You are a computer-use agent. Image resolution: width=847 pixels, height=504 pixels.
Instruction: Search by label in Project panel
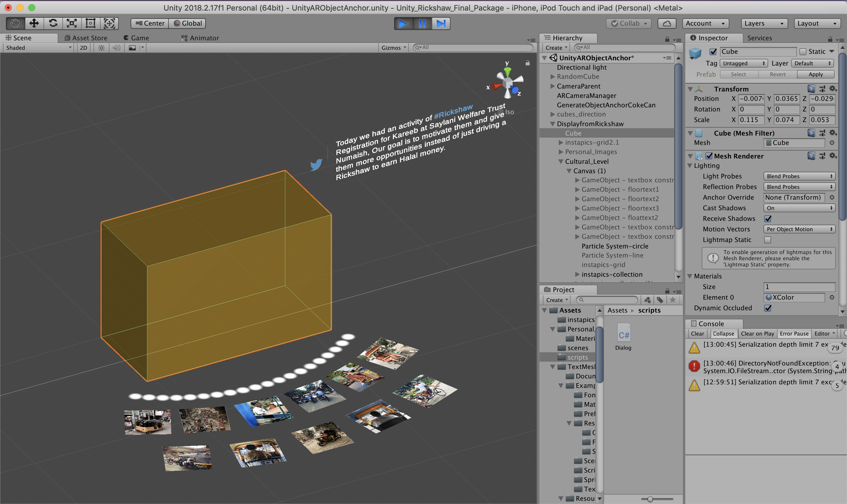tap(660, 300)
